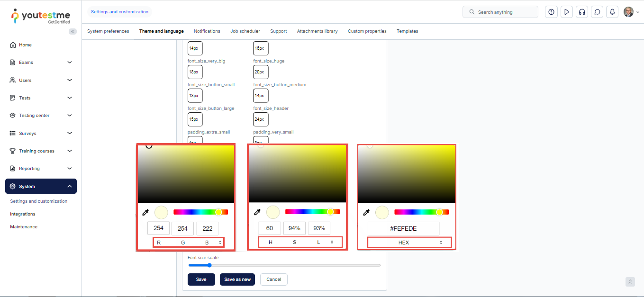Click scroll-to-top double arrow icon
The width and height of the screenshot is (644, 297).
[x=630, y=282]
